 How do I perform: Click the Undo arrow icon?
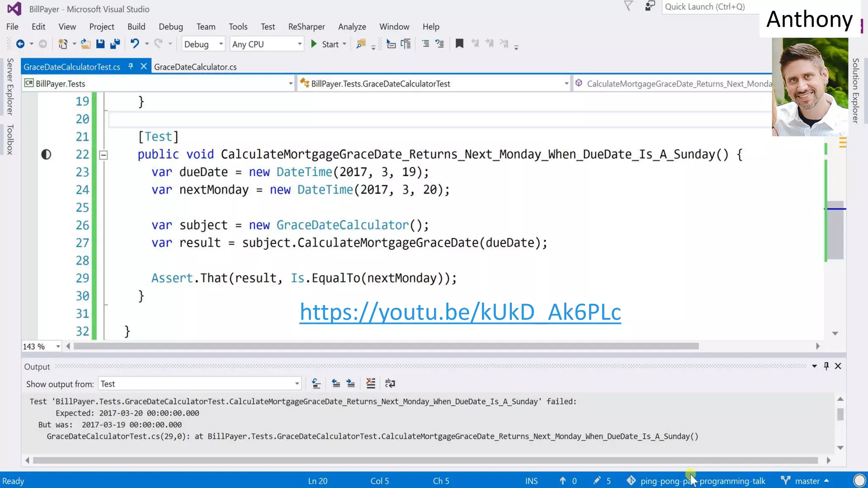click(135, 44)
